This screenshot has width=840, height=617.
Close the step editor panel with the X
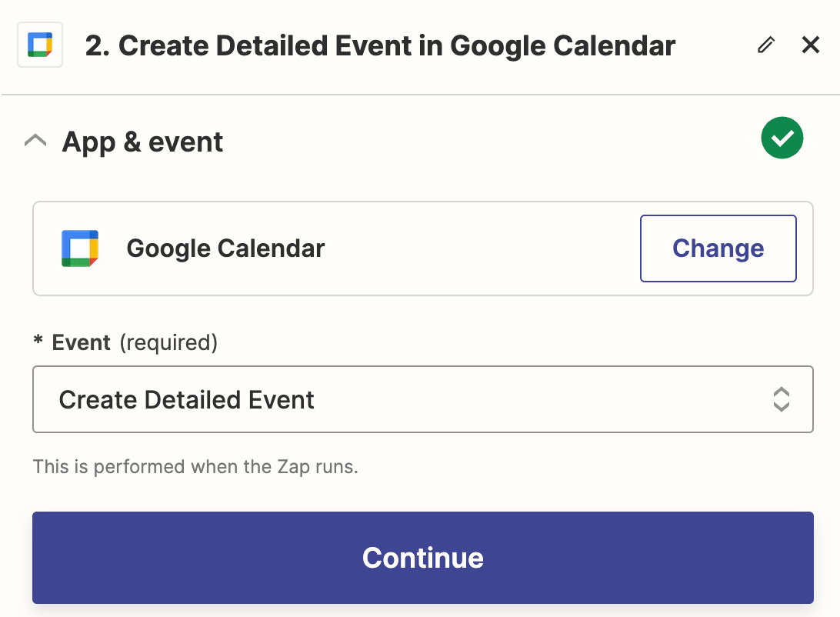[x=811, y=45]
